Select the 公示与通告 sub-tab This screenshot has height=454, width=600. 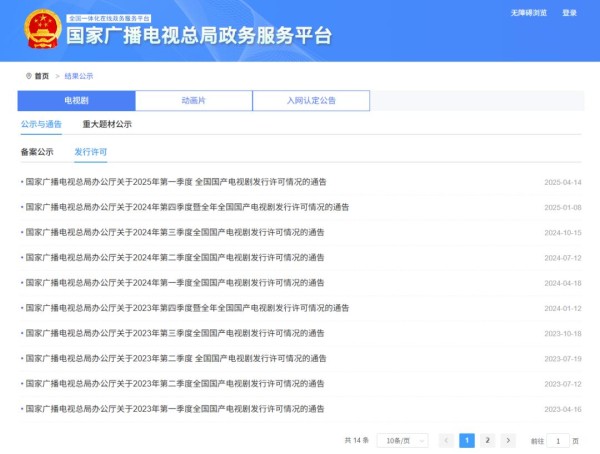41,124
